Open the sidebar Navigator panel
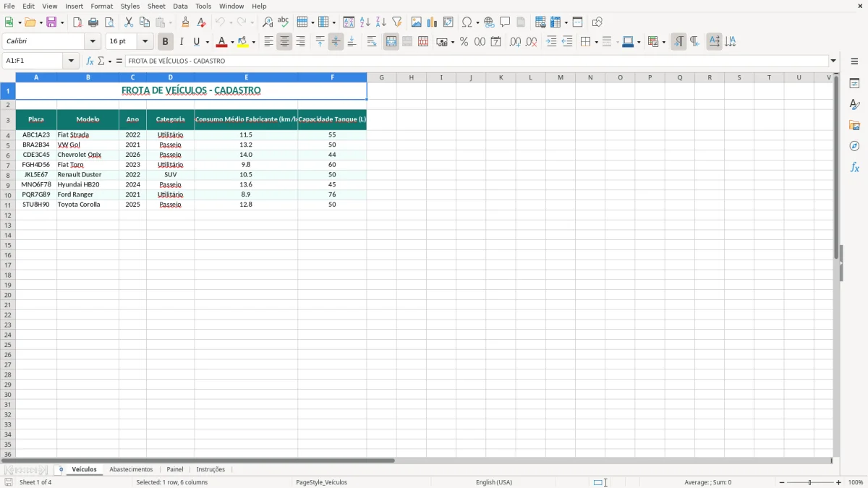 point(854,146)
